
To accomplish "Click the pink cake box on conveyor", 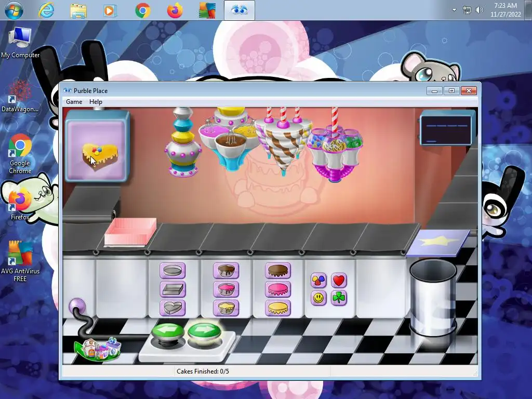I will click(130, 232).
